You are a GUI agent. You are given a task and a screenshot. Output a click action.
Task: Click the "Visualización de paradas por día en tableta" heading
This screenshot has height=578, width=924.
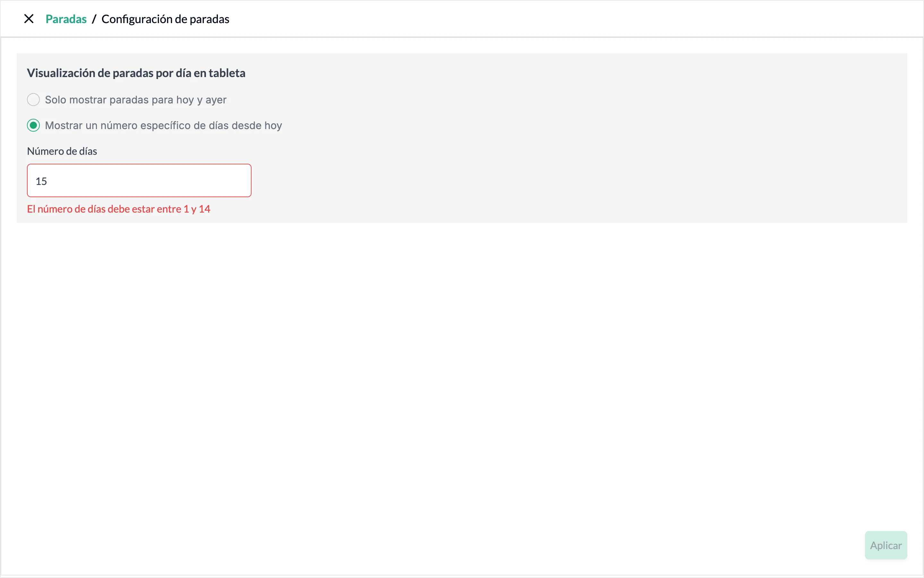tap(136, 73)
